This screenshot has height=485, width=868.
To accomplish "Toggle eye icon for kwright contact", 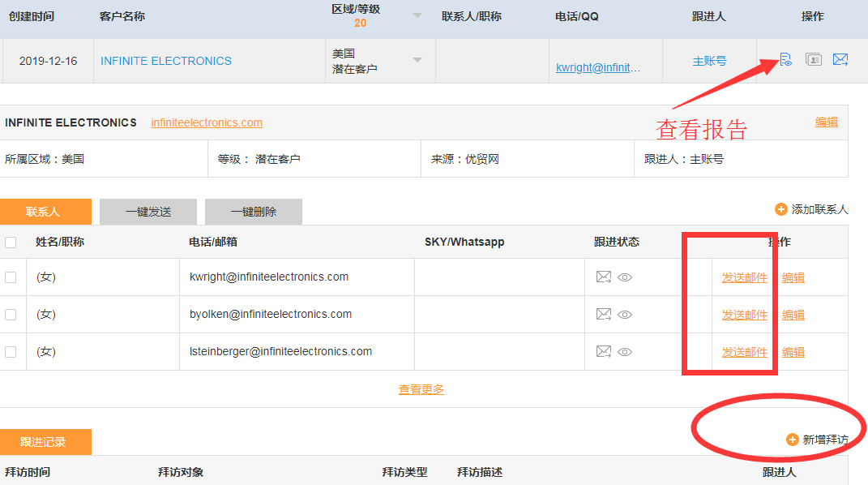I will [x=625, y=277].
